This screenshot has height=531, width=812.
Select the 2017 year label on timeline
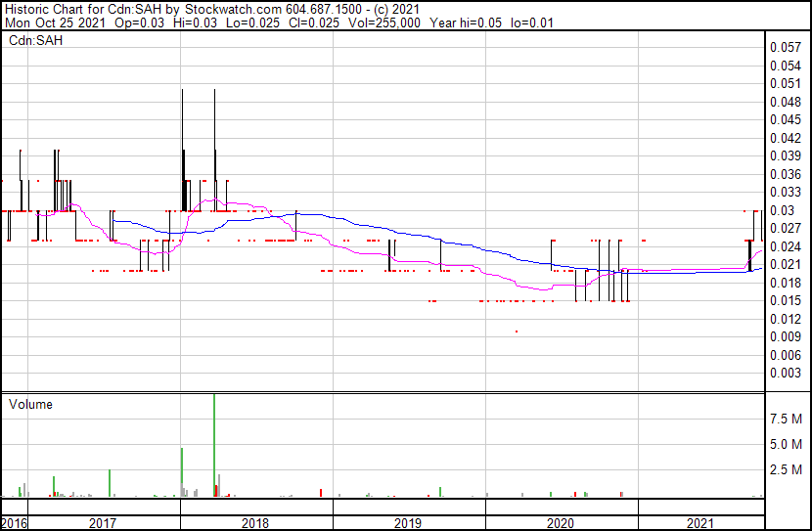pyautogui.click(x=103, y=523)
